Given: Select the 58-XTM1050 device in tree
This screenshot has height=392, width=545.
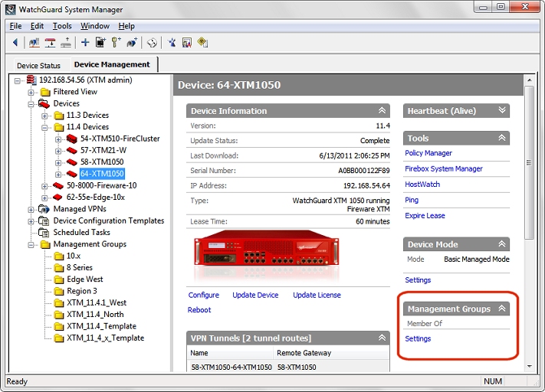Looking at the screenshot, I should [x=101, y=162].
